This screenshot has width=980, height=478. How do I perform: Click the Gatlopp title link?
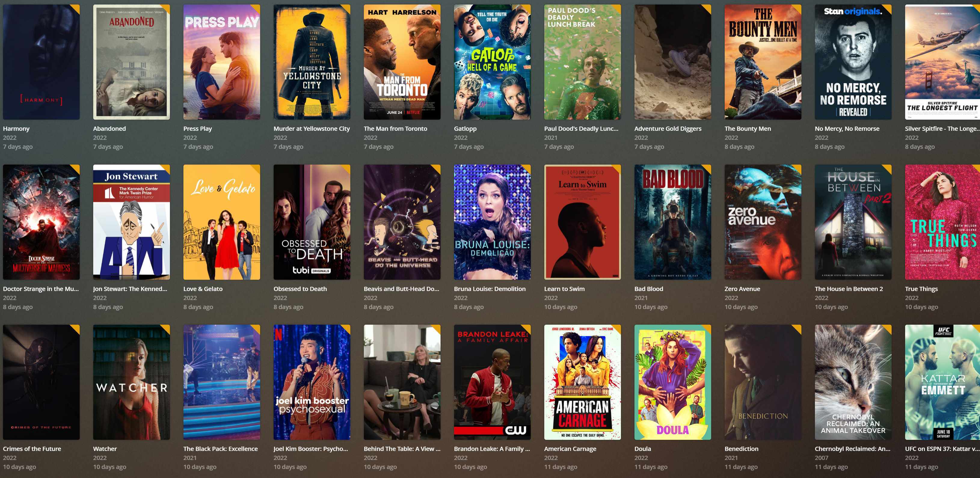click(x=465, y=129)
